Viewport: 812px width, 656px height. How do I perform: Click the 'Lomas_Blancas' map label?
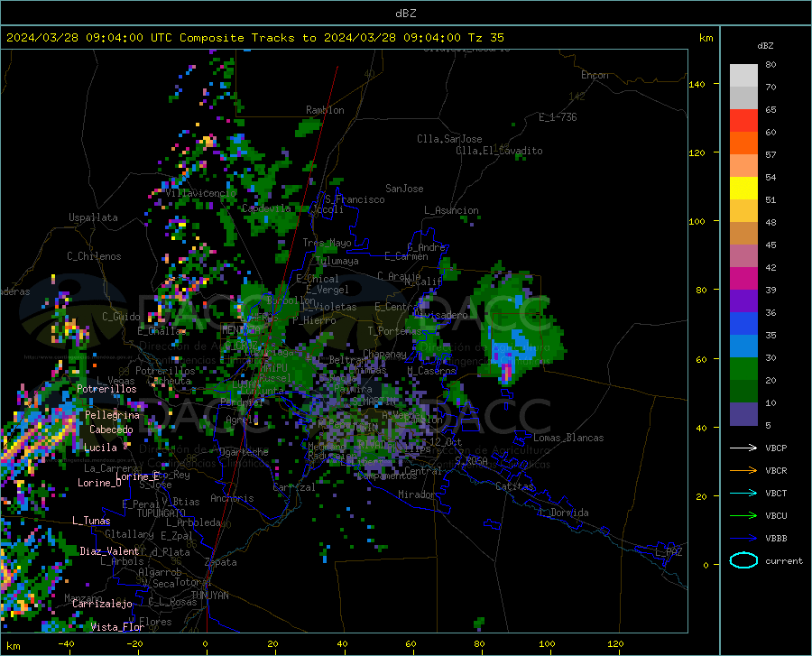pos(568,438)
